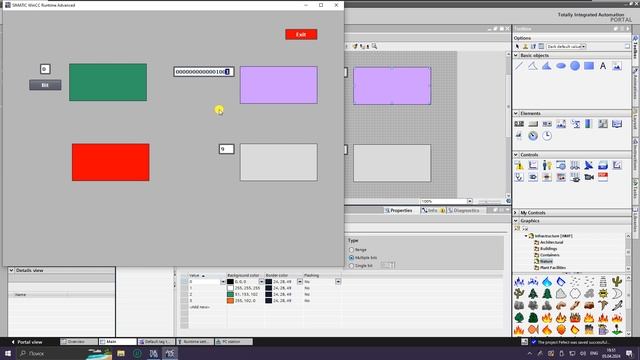Screen dimensions: 640x360
Task: Open the Runtime settings editor tab
Action: (x=195, y=342)
